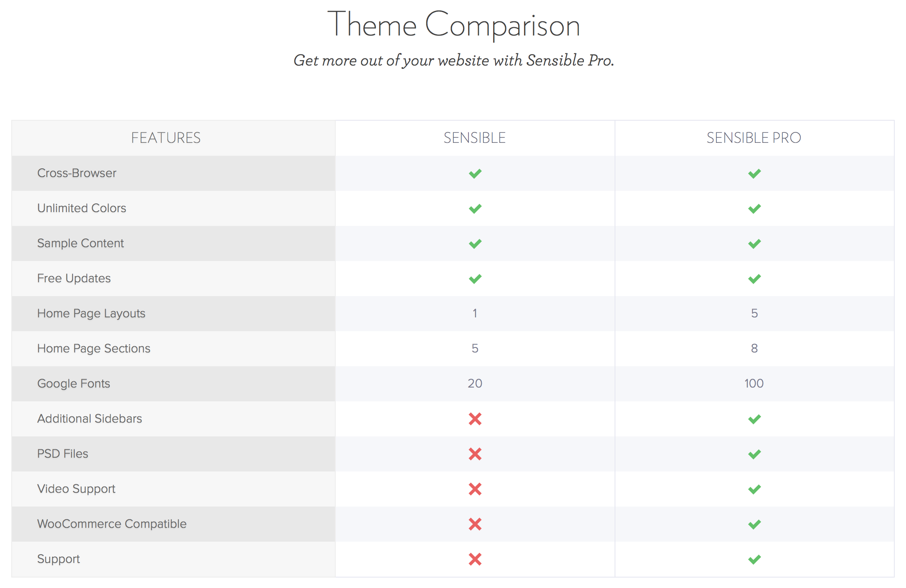Click the Home Page Layouts feature label
The height and width of the screenshot is (588, 906).
pyautogui.click(x=91, y=314)
